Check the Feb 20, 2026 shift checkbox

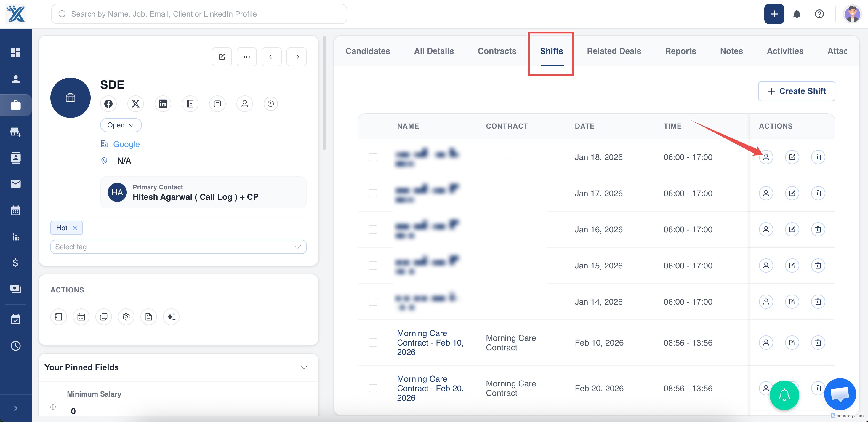tap(373, 388)
